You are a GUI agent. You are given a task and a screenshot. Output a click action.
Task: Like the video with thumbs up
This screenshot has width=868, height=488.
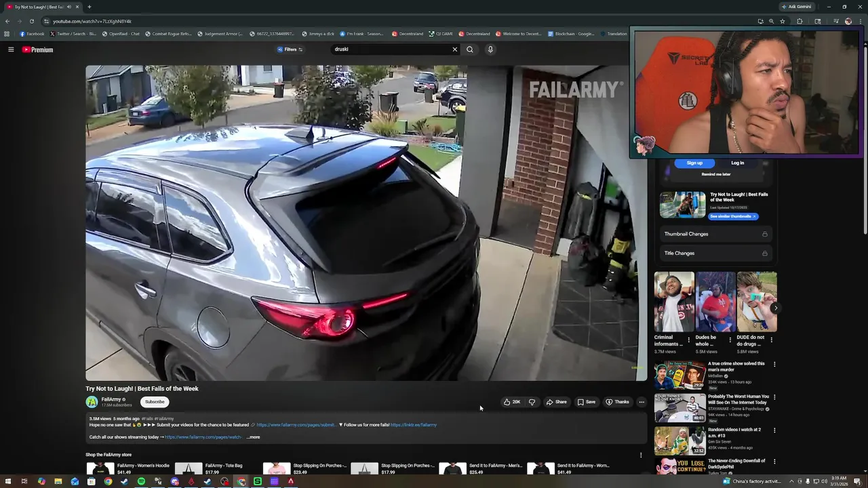click(x=511, y=402)
